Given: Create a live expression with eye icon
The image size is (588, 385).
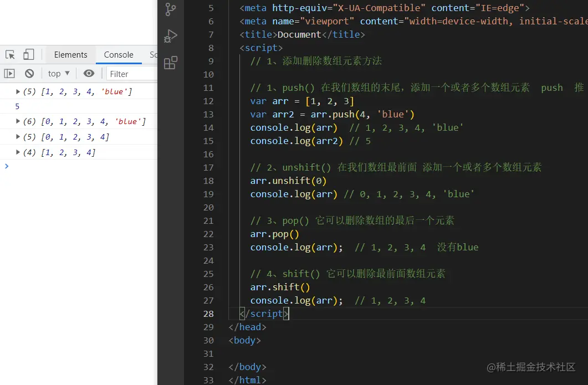Looking at the screenshot, I should (x=89, y=74).
